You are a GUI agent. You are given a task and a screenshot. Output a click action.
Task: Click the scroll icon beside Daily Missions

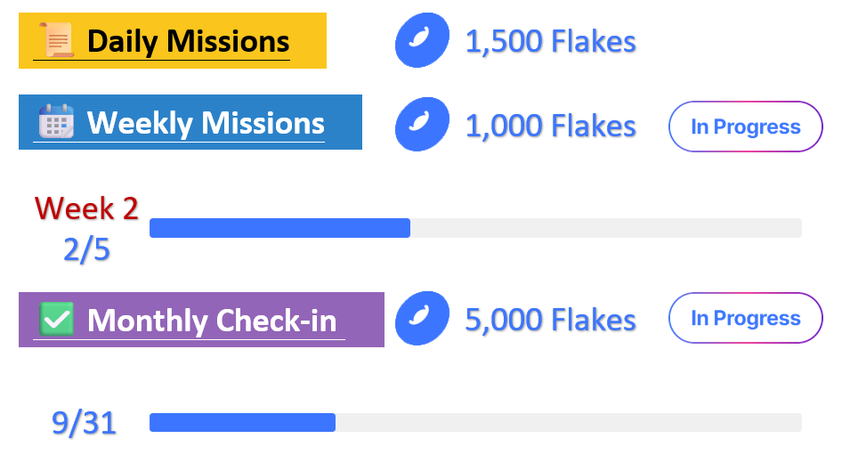pyautogui.click(x=56, y=40)
